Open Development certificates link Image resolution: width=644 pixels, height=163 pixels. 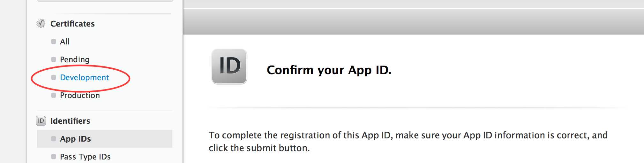point(85,77)
